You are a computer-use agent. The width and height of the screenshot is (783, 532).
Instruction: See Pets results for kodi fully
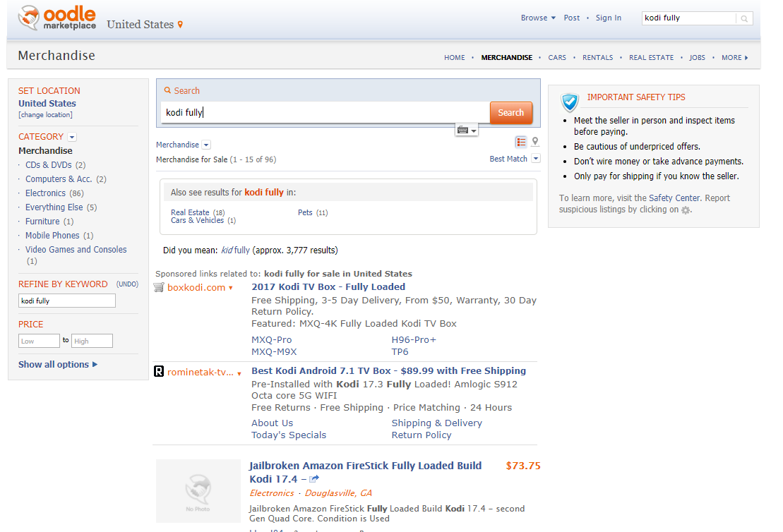305,212
